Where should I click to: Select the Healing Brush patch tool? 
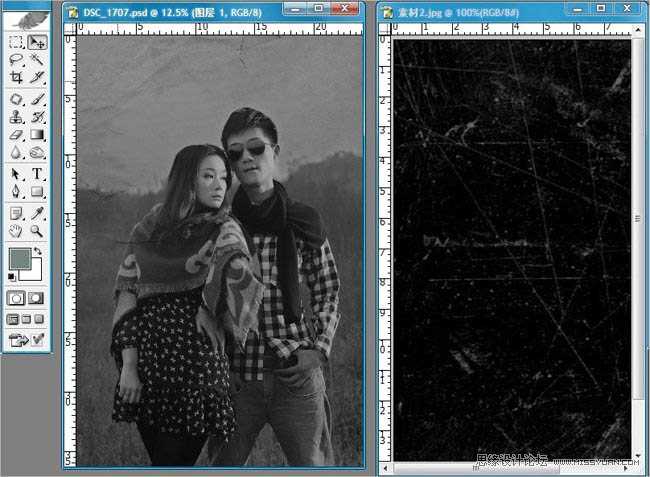coord(16,99)
